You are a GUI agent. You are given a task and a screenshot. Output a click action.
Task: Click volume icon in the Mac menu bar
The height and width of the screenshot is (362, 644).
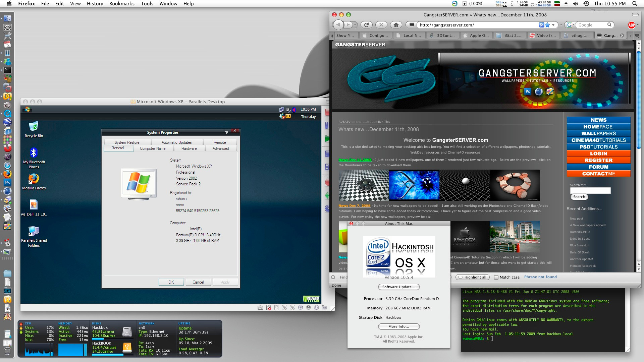click(576, 4)
